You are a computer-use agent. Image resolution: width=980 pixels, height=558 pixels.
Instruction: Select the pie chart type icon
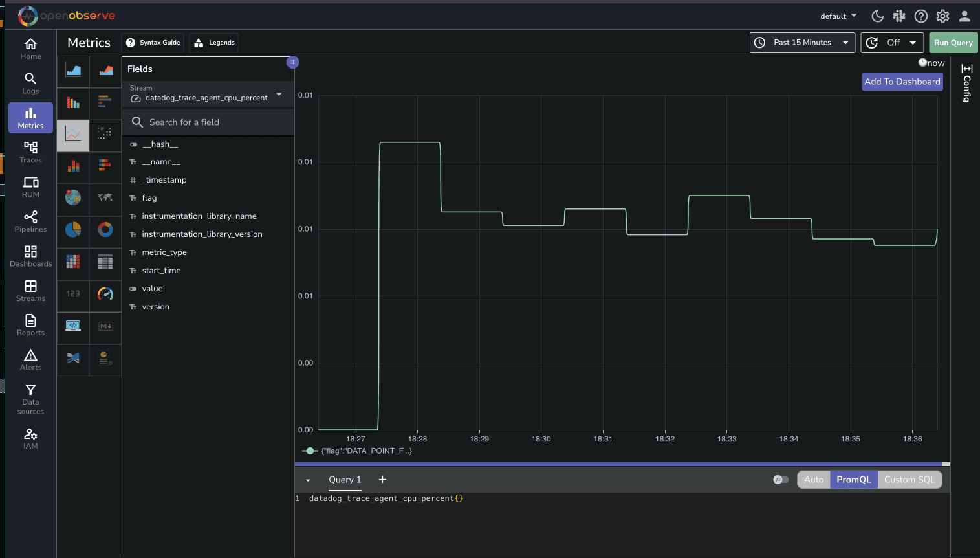[73, 229]
